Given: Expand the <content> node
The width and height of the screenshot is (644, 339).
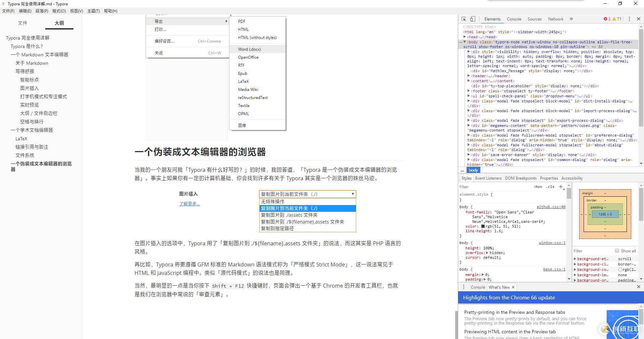Looking at the screenshot, I should click(469, 81).
